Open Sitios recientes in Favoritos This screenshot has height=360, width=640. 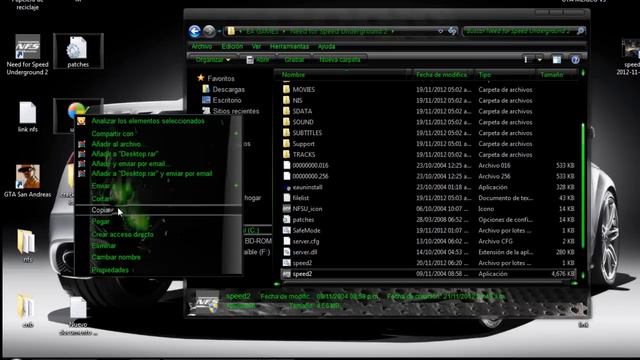click(x=231, y=111)
